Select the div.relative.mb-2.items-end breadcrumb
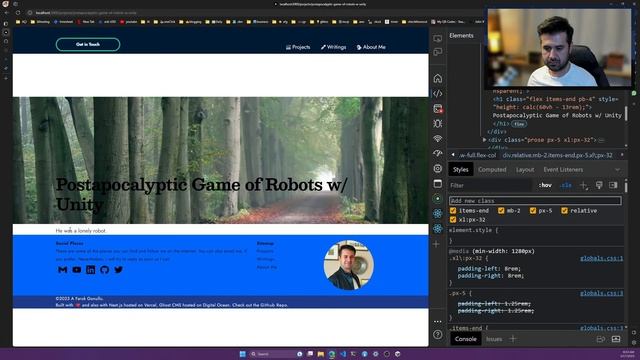The height and width of the screenshot is (360, 640). (x=558, y=155)
